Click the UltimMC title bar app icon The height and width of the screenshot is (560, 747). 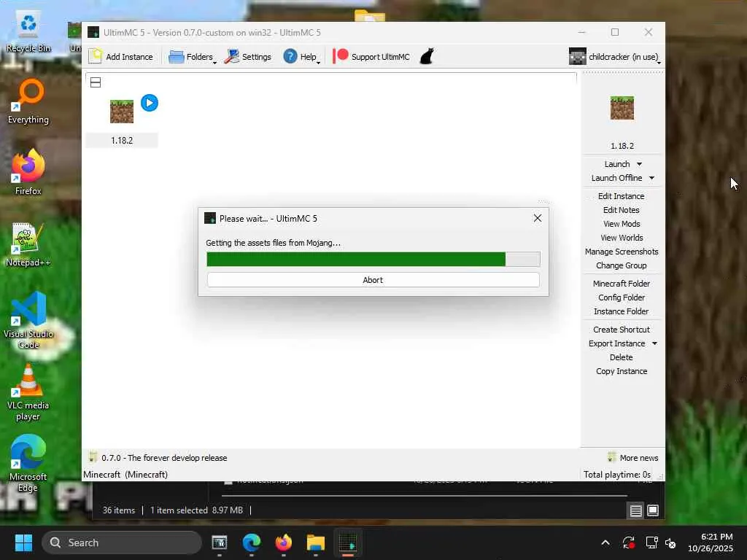[x=93, y=32]
